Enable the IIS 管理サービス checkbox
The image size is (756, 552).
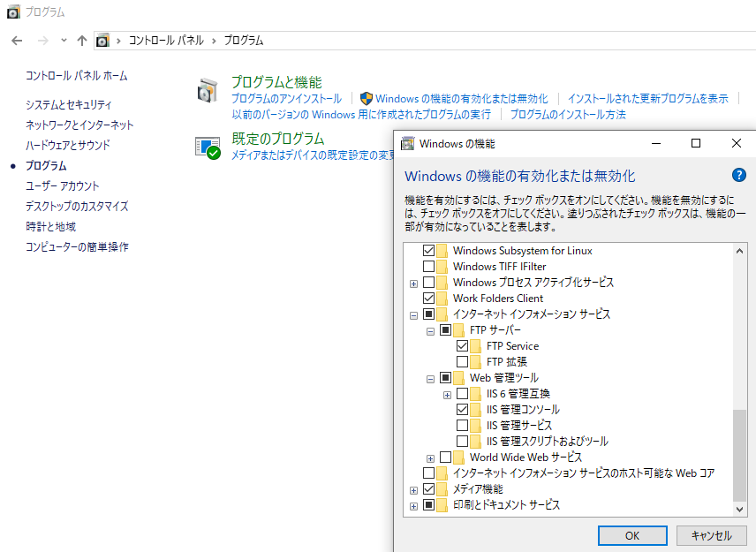pyautogui.click(x=463, y=426)
